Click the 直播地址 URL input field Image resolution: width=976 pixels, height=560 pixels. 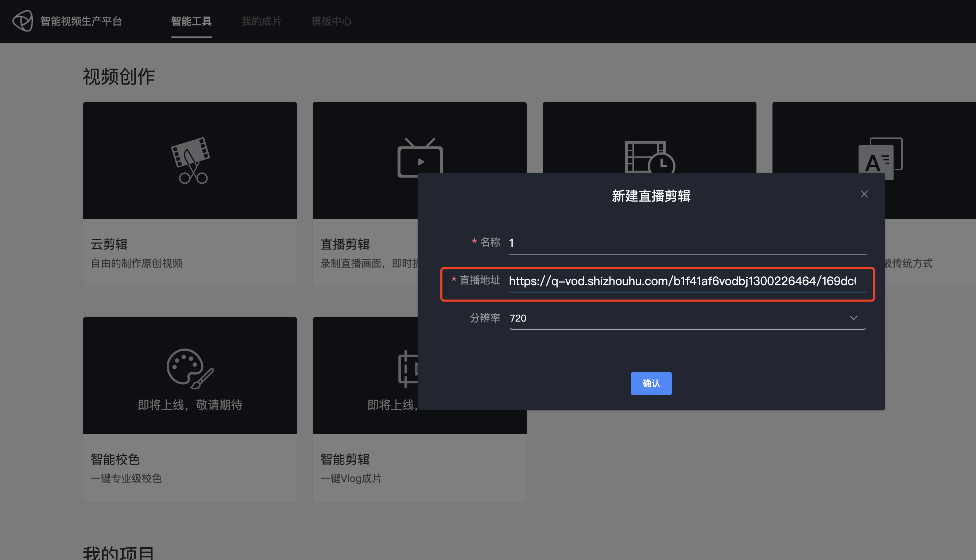tap(688, 281)
